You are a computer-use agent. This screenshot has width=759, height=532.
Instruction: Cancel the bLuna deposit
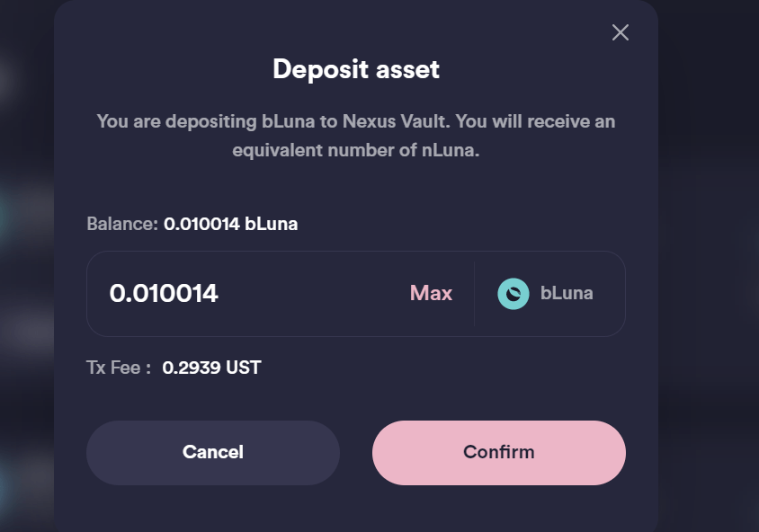point(213,452)
